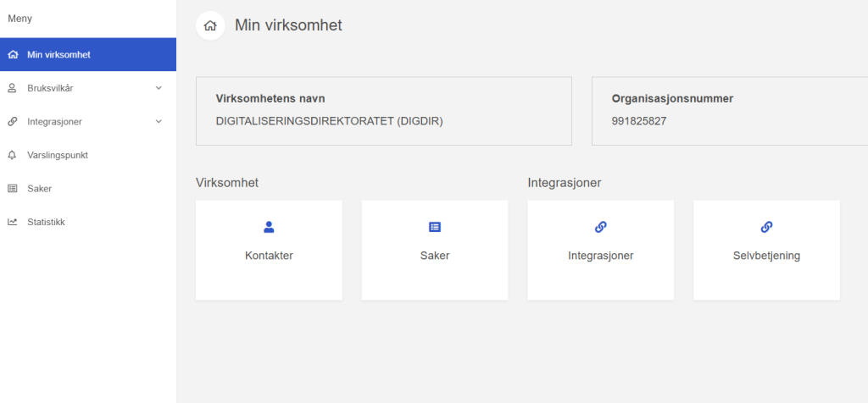Expand the Integrasjoner sidebar chevron
This screenshot has width=868, height=403.
(159, 121)
